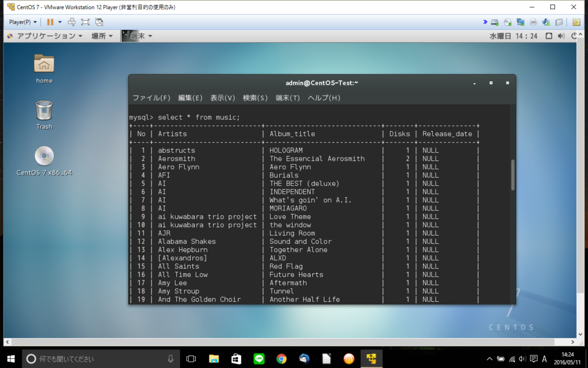The width and height of the screenshot is (588, 368).
Task: Click the Disks column header
Action: pyautogui.click(x=400, y=134)
